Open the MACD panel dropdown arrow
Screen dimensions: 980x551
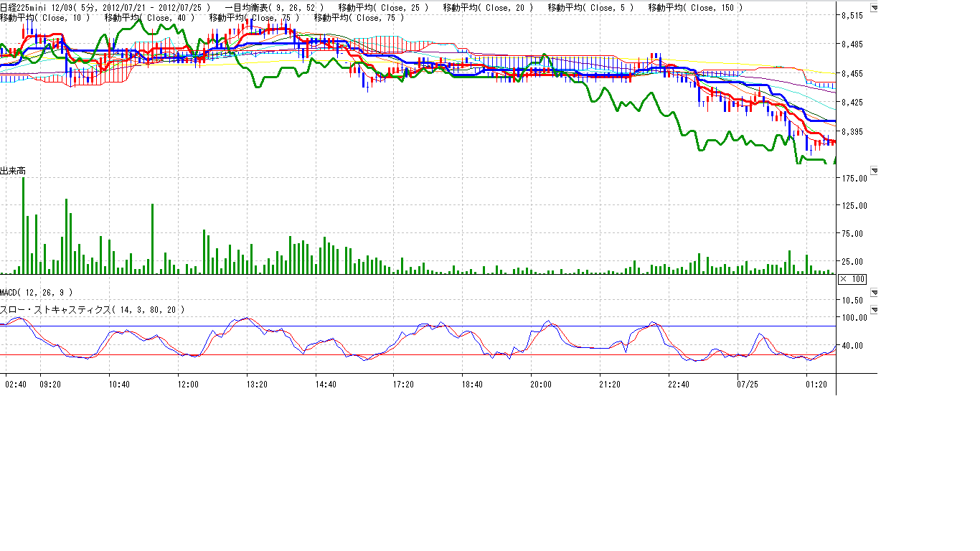(874, 293)
